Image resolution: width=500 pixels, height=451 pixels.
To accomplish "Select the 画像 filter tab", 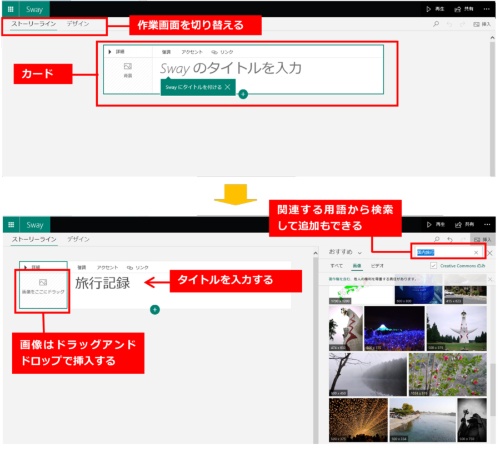I will (357, 266).
